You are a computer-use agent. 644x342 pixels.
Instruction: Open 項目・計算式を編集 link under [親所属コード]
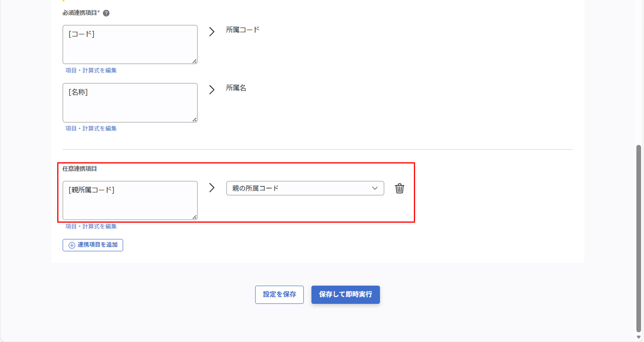point(91,226)
